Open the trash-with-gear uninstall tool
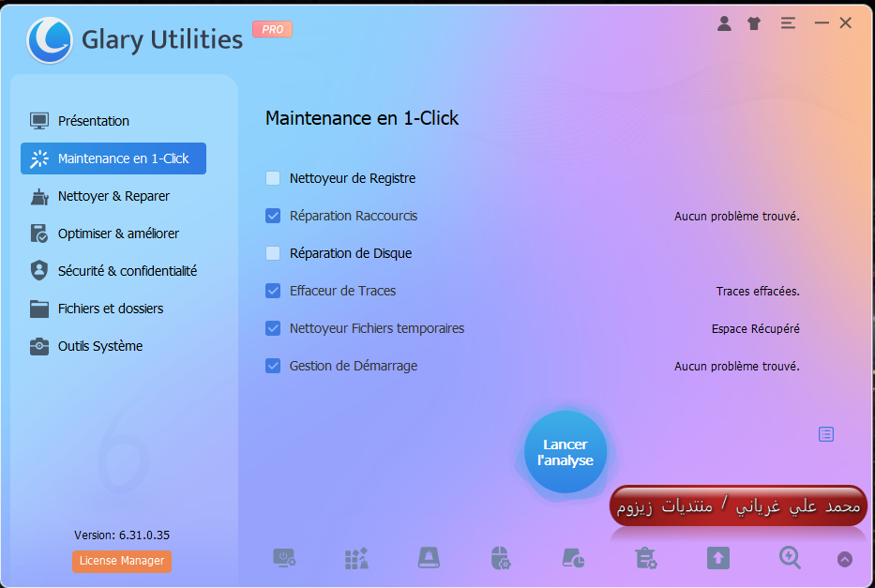Image resolution: width=875 pixels, height=588 pixels. tap(645, 558)
